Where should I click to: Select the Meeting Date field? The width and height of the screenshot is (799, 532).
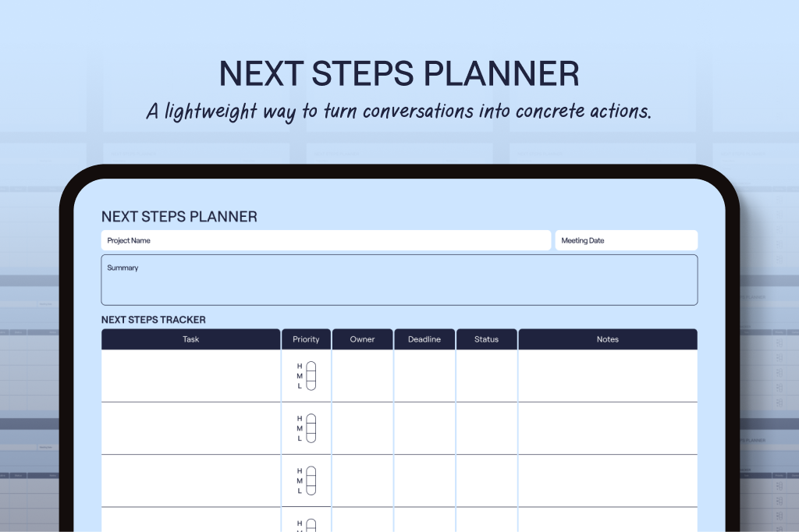[626, 240]
